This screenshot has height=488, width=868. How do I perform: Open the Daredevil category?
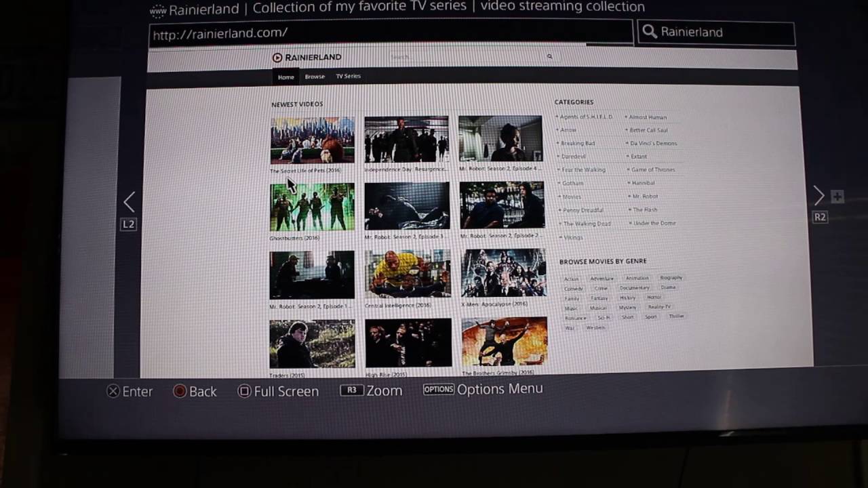pyautogui.click(x=573, y=157)
